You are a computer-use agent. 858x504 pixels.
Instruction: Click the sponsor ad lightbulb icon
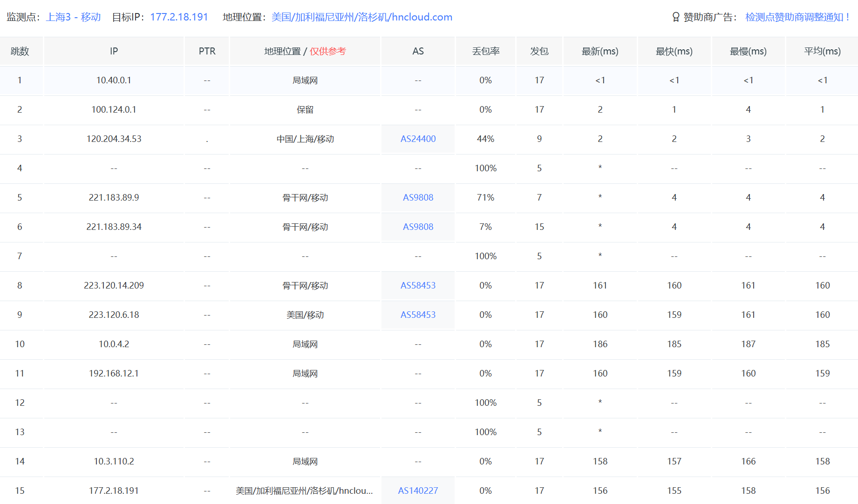pos(676,17)
